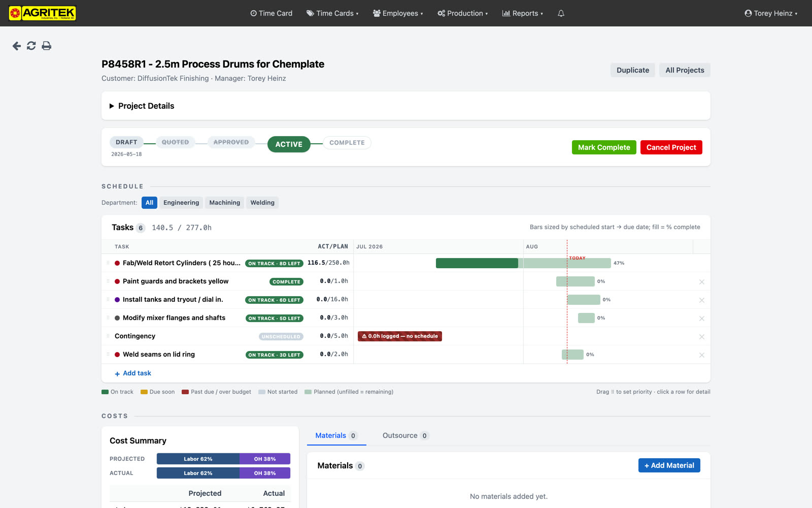Click Mark Complete button
Viewport: 812px width, 508px height.
point(604,147)
